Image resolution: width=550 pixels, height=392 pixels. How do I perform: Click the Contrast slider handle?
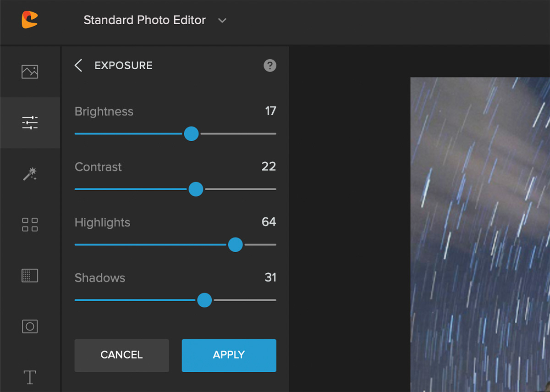(196, 189)
